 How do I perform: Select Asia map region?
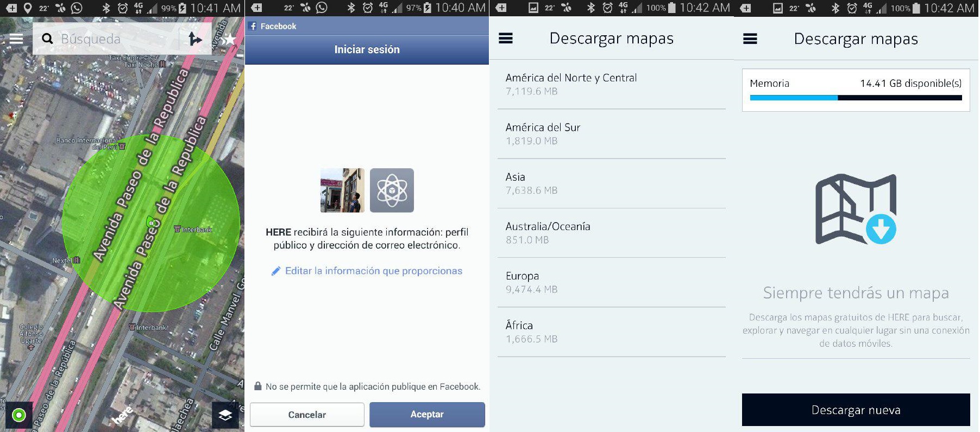[x=612, y=183]
